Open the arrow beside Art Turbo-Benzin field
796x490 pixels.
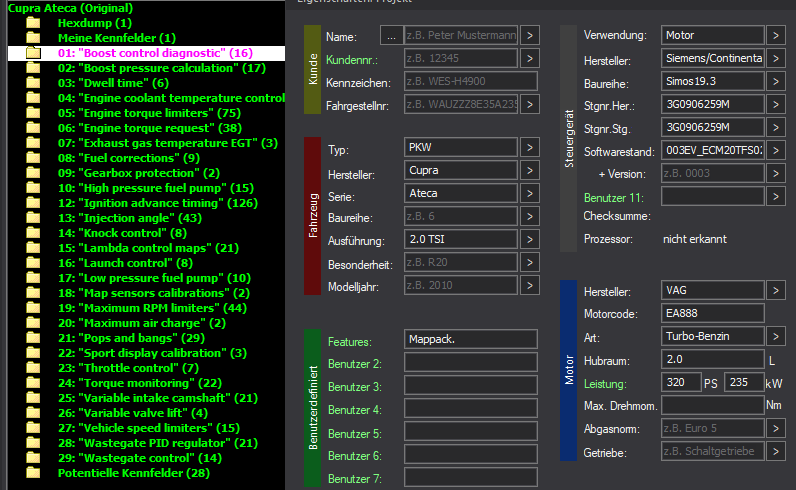776,336
